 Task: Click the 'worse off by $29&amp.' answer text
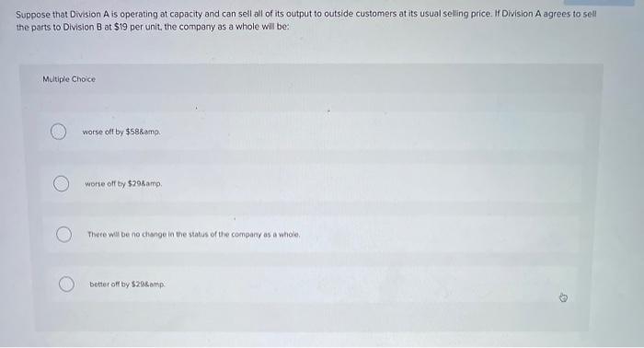123,183
